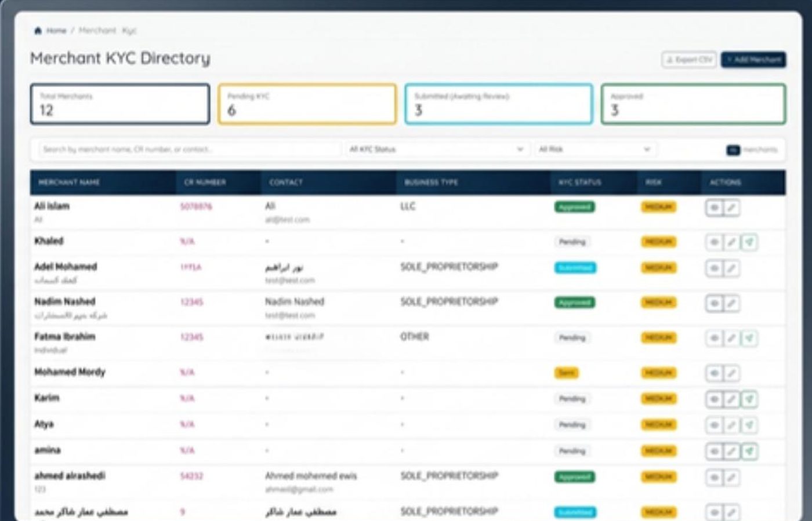
Task: Edit the Atya merchant record
Action: (x=731, y=425)
